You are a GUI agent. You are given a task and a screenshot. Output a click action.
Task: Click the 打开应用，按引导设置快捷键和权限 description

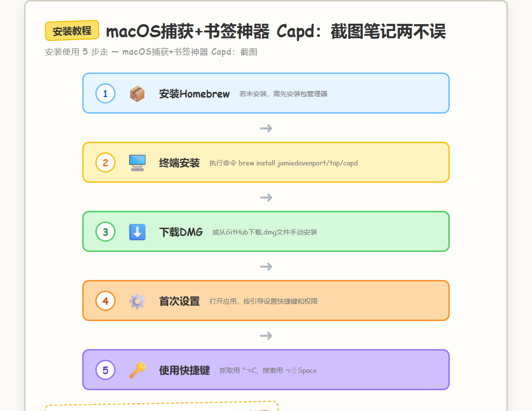(x=264, y=301)
